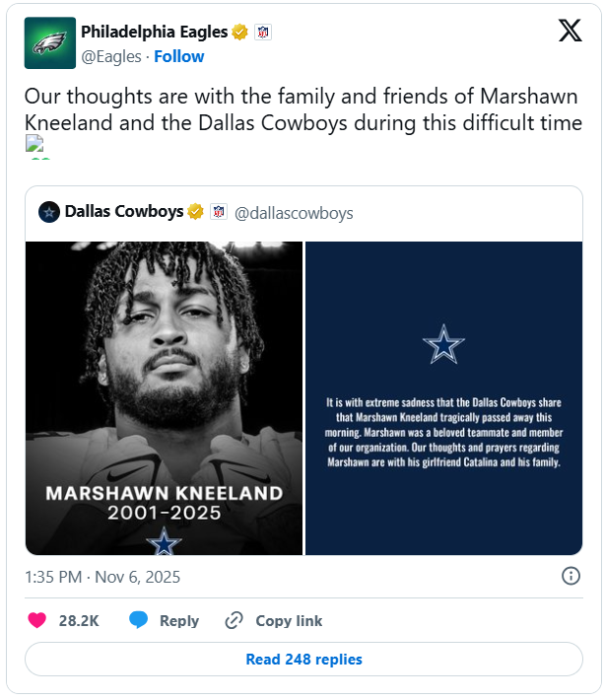Open the Cowboys statement image
The image size is (604, 700).
click(x=443, y=397)
